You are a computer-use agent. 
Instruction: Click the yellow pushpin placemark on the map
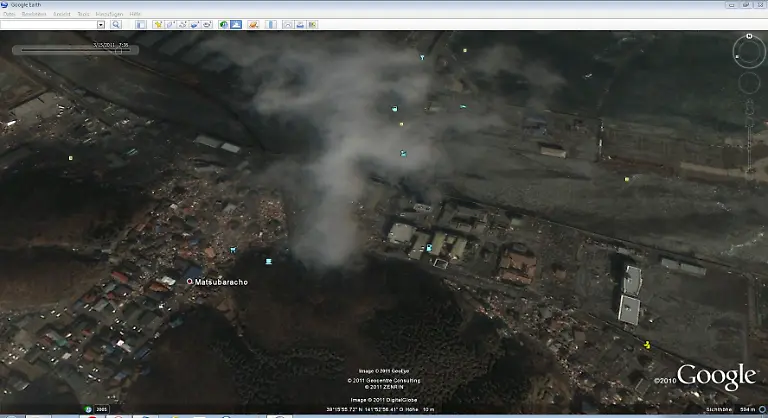tap(647, 345)
